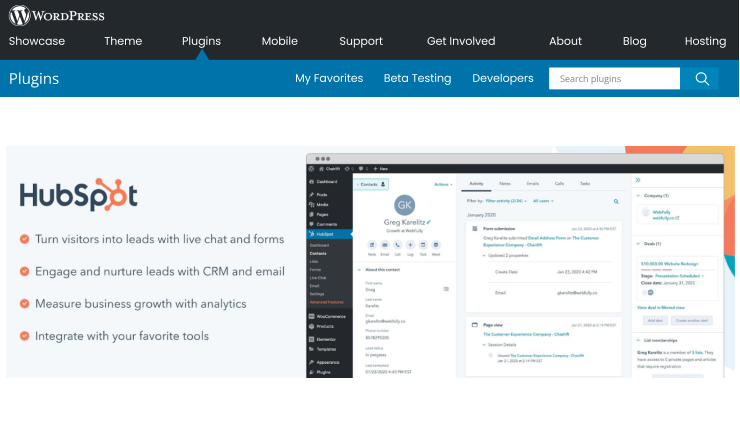Open the Showcase menu item
The height and width of the screenshot is (423, 740).
(x=37, y=41)
